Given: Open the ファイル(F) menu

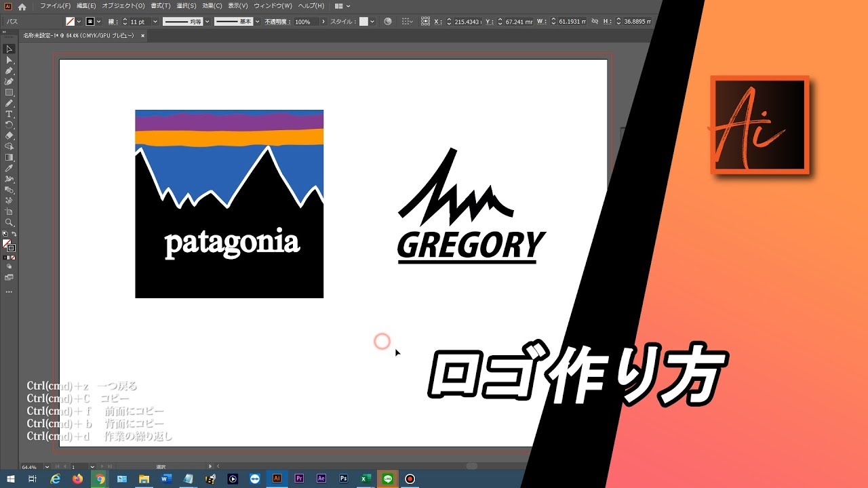Looking at the screenshot, I should [x=55, y=6].
